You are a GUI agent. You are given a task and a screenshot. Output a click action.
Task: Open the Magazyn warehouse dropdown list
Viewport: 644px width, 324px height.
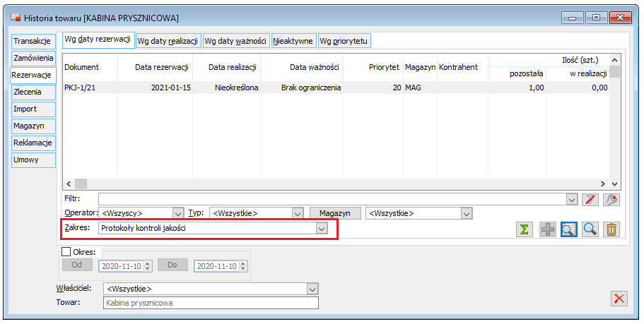[466, 214]
